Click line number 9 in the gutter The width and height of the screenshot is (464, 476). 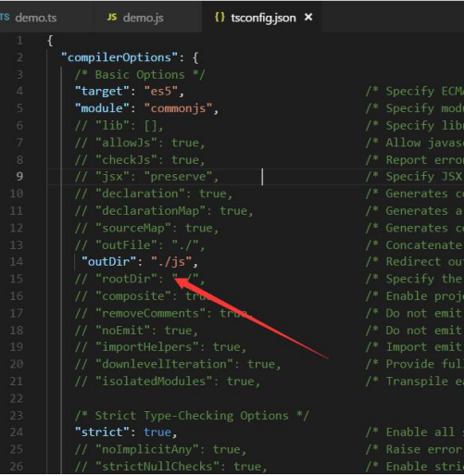[x=19, y=177]
